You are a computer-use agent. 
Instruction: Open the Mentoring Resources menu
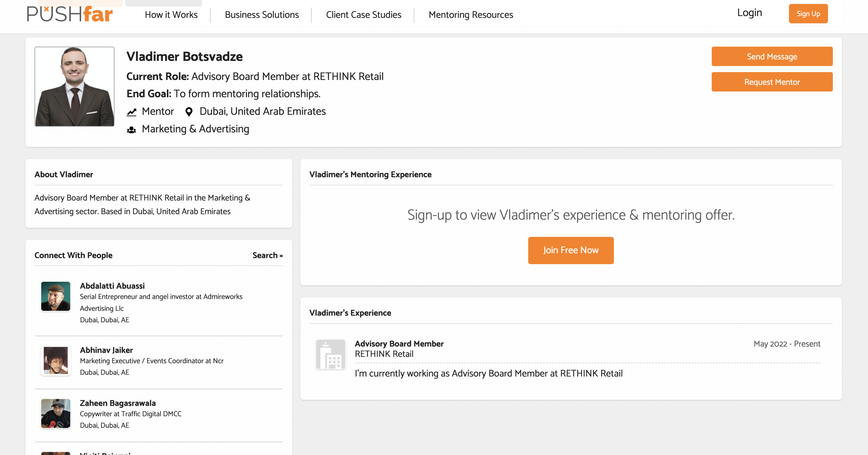(x=471, y=15)
